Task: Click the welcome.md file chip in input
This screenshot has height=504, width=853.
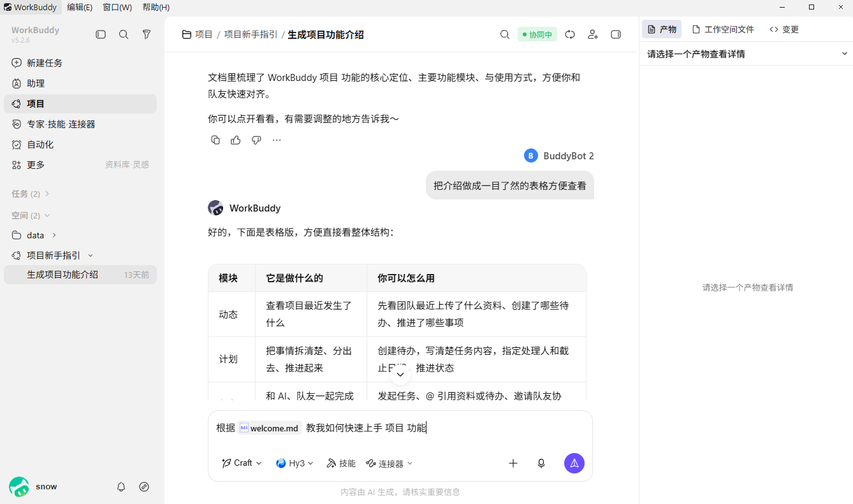Action: click(x=270, y=428)
